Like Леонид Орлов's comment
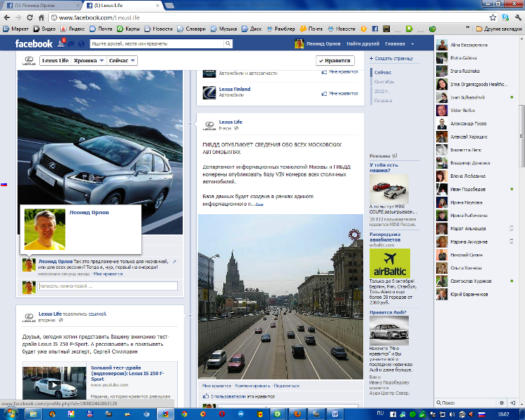525x420 pixels. (108, 274)
